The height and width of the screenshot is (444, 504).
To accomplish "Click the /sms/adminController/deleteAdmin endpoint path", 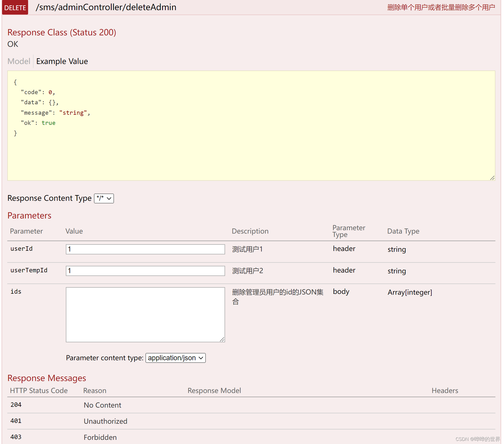I will [x=106, y=7].
